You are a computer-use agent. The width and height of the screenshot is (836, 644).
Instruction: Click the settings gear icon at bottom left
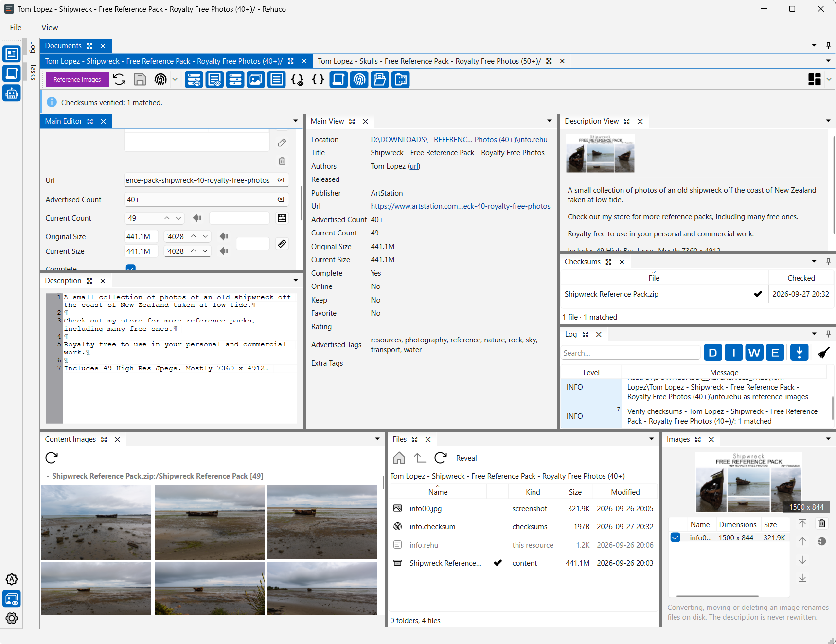(12, 618)
